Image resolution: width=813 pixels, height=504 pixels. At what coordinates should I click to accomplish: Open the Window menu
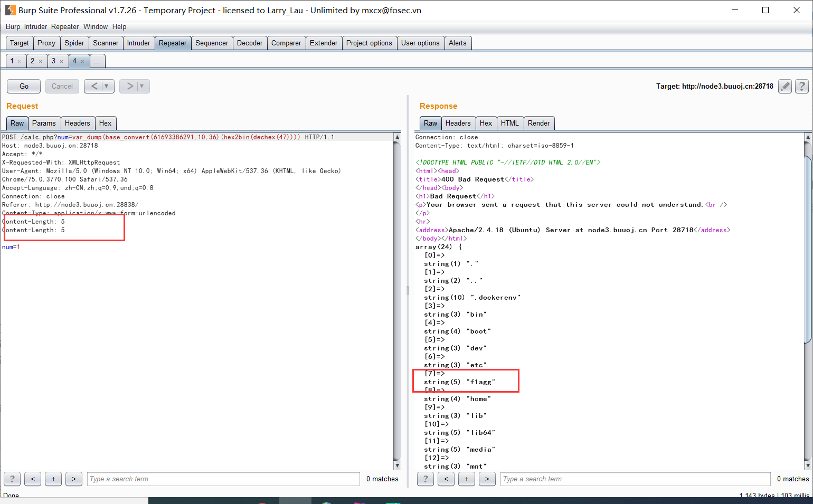pos(96,26)
